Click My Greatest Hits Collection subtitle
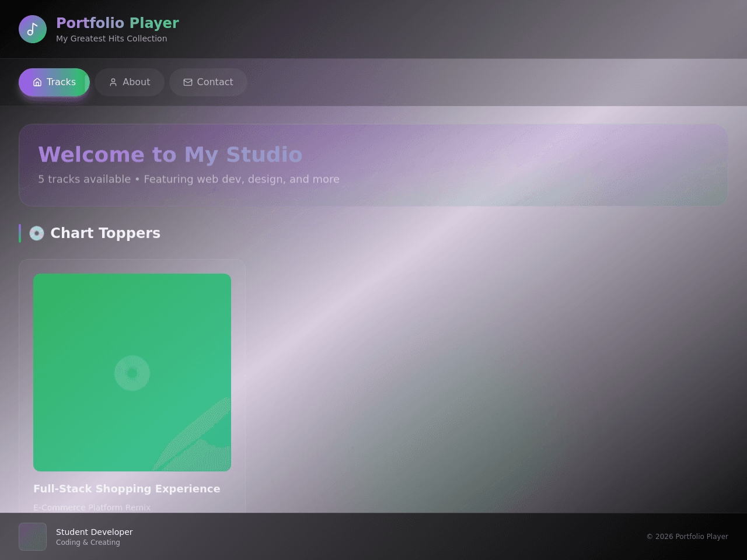The width and height of the screenshot is (747, 560). pyautogui.click(x=111, y=38)
